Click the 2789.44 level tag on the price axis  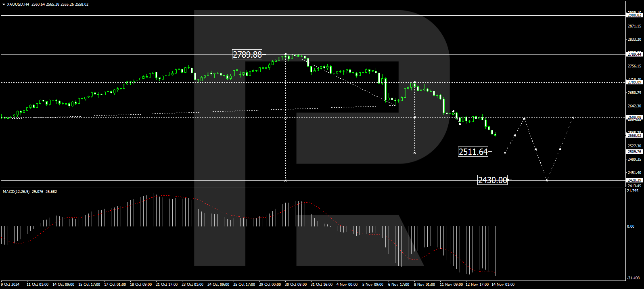tap(634, 54)
